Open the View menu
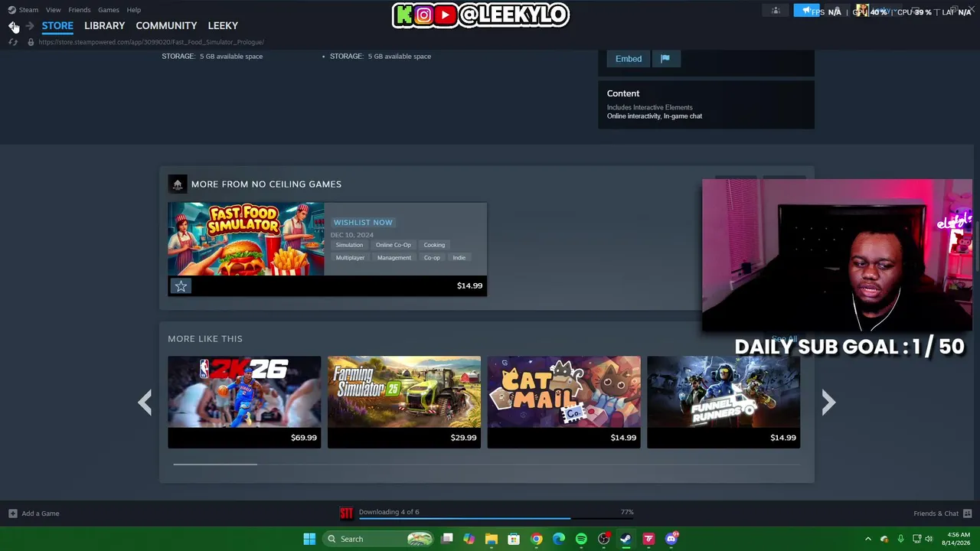Image resolution: width=980 pixels, height=551 pixels. click(x=53, y=10)
